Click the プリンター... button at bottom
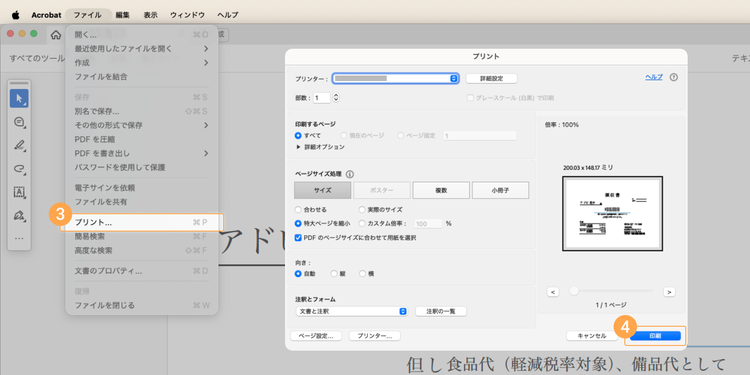Screen dimensions: 750x375 (375, 336)
